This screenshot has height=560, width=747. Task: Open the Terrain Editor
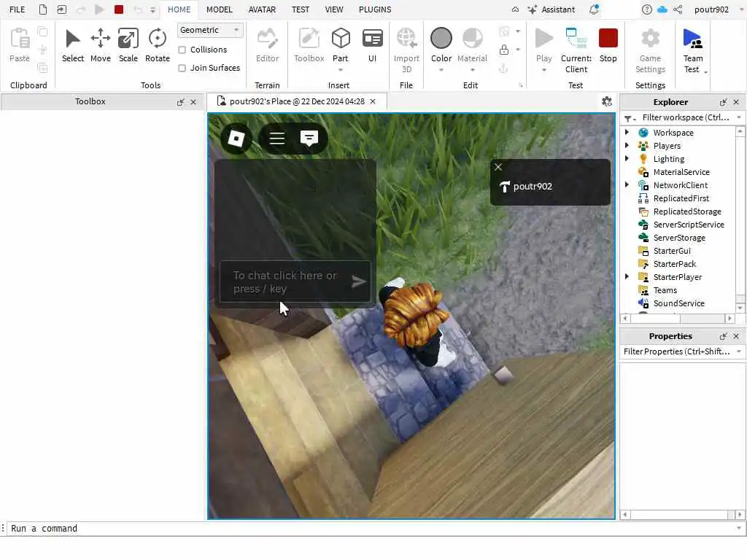click(267, 46)
